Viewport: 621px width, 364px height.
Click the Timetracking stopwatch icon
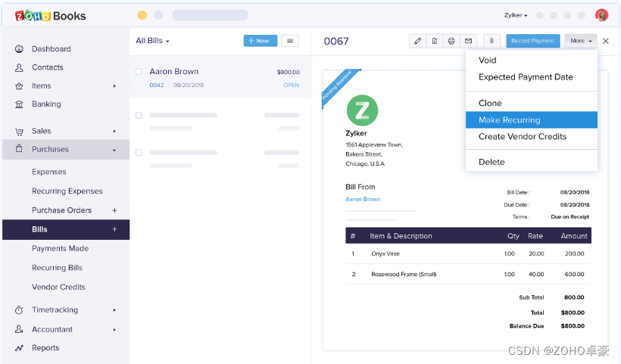point(19,310)
